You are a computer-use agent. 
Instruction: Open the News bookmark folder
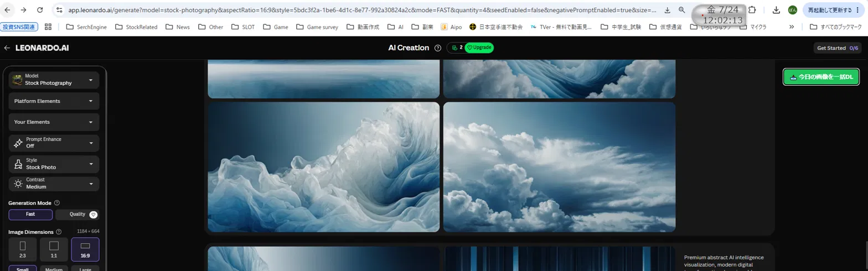click(x=177, y=27)
